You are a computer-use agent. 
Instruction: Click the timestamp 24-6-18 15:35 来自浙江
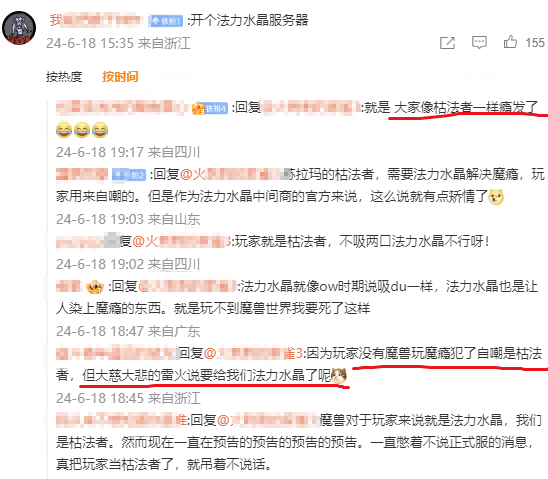pos(118,43)
